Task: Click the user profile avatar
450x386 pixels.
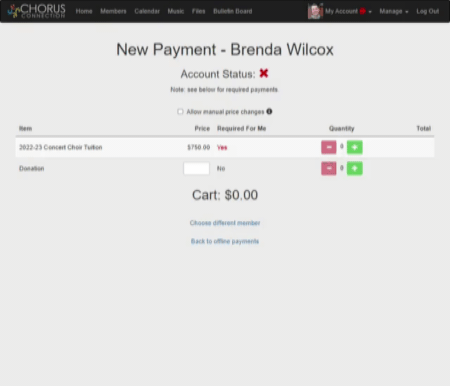Action: (315, 11)
